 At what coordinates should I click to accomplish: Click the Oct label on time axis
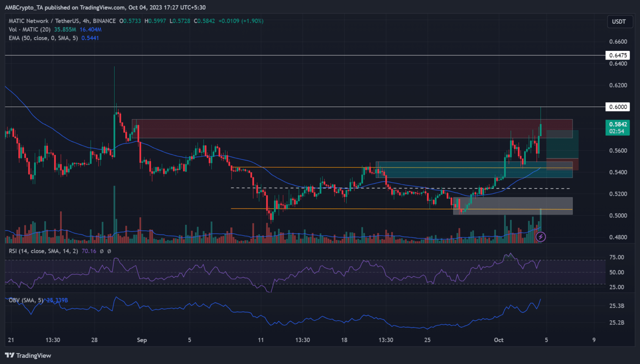pos(499,340)
